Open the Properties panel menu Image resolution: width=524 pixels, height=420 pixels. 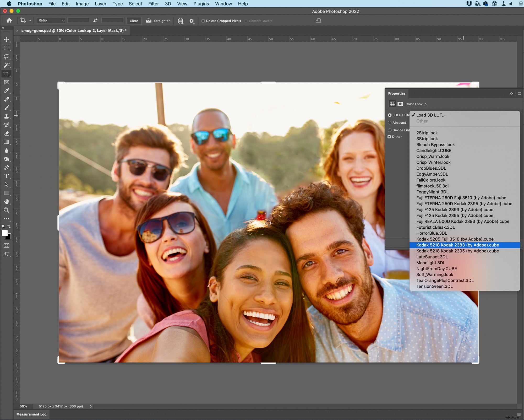pyautogui.click(x=520, y=93)
